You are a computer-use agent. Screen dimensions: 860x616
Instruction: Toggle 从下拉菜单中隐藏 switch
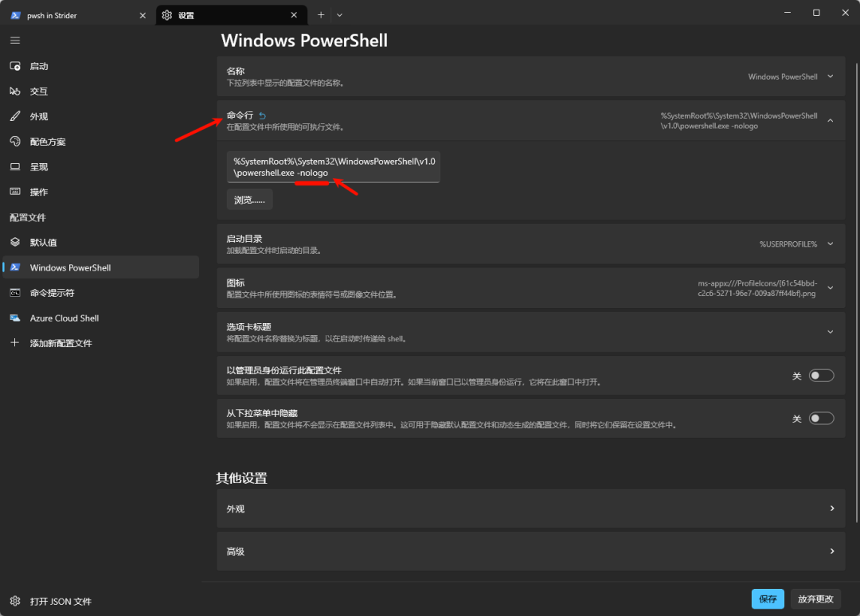(821, 419)
